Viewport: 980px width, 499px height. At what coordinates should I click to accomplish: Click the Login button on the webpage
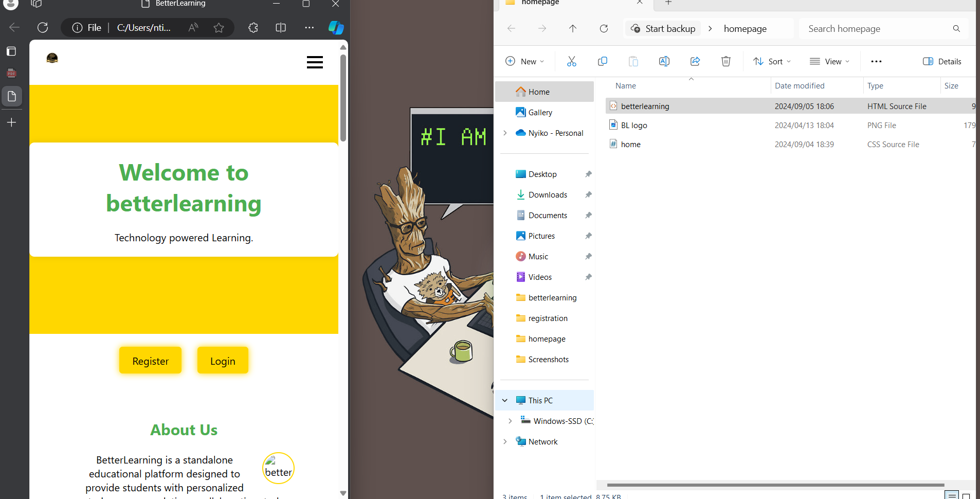(x=223, y=361)
